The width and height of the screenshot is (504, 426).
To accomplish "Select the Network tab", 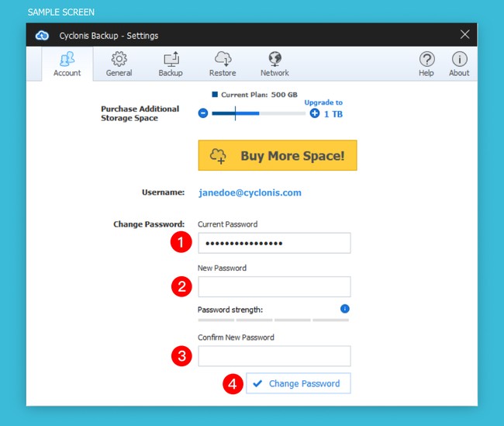I will pyautogui.click(x=274, y=64).
